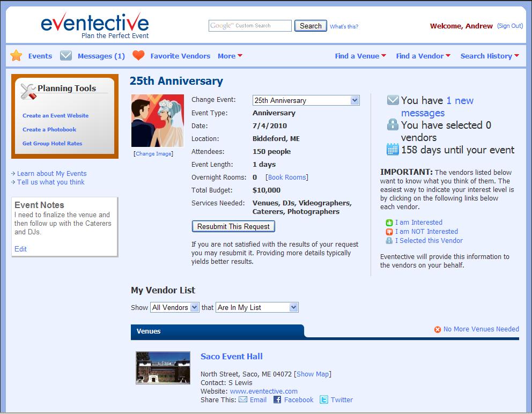Click the Events star icon
The image size is (532, 414).
pos(17,55)
